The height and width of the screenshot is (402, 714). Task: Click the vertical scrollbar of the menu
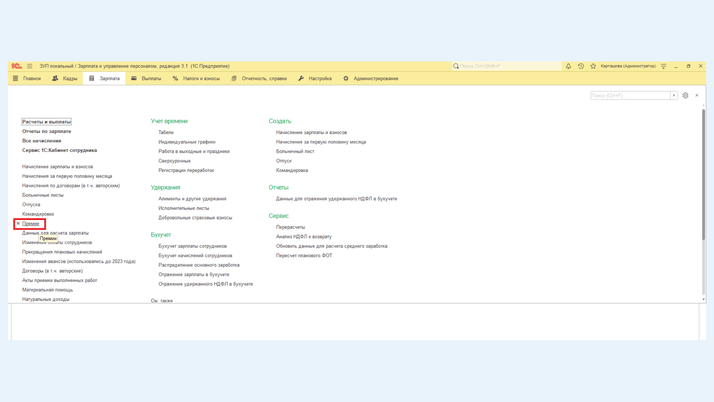pos(703,200)
